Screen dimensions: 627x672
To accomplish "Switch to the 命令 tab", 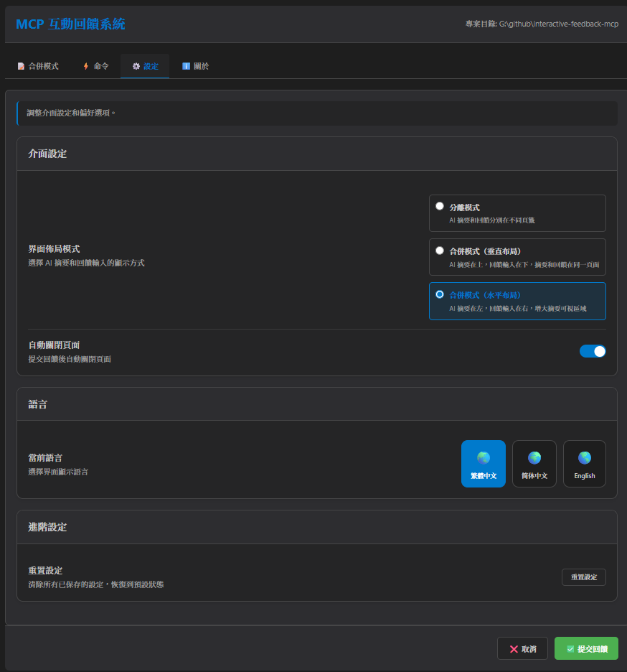I will pos(95,65).
